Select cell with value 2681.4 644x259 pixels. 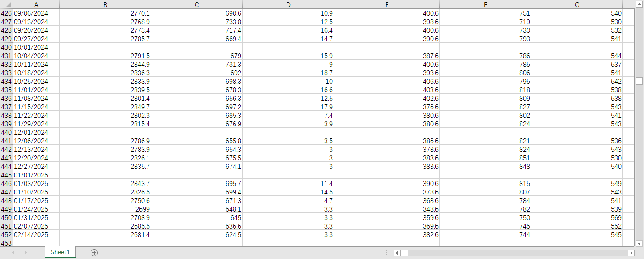105,235
